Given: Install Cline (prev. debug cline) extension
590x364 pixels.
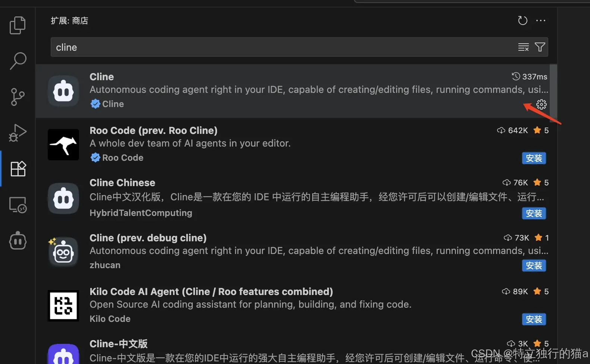Looking at the screenshot, I should pos(534,266).
